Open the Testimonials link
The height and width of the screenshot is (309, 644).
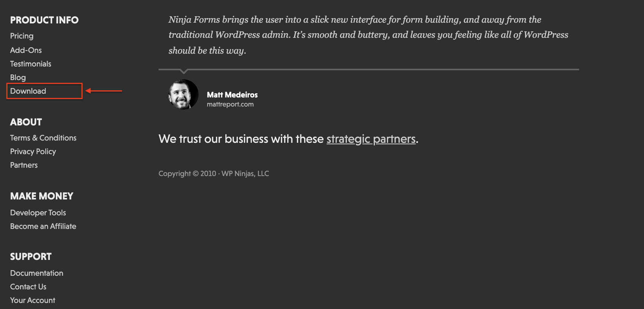pos(31,64)
